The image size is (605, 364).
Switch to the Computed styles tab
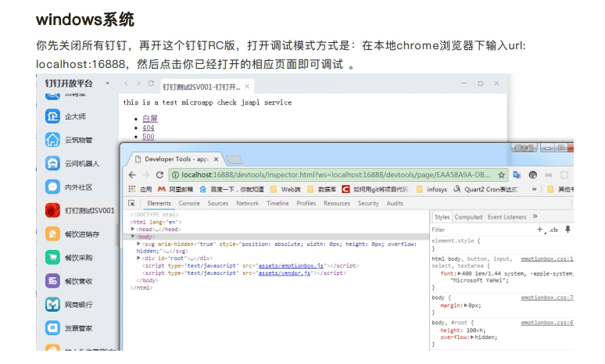[468, 217]
